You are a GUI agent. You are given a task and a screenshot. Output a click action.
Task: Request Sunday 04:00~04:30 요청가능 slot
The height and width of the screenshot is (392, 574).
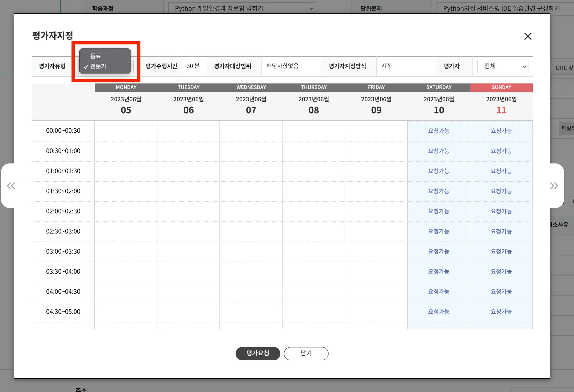click(x=501, y=292)
